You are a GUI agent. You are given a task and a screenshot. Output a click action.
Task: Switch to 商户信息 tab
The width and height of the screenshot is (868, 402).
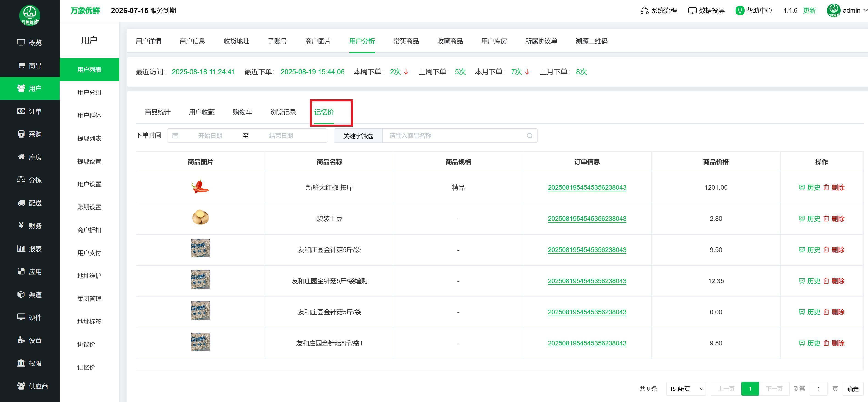pos(192,41)
